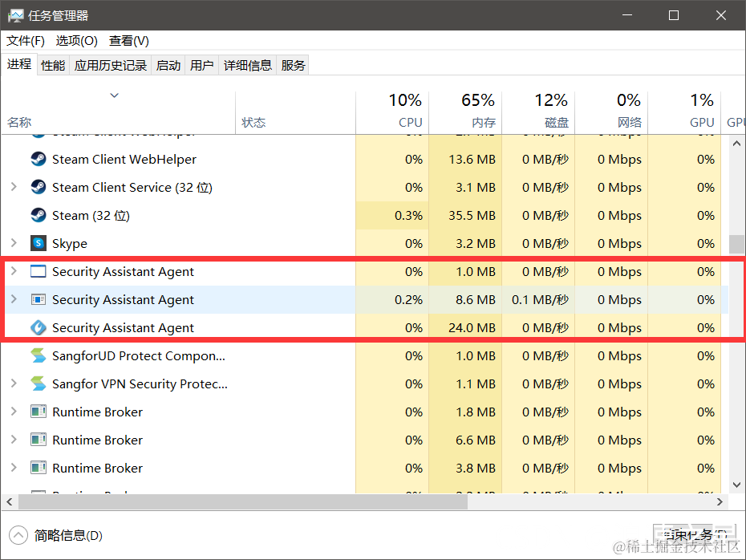Expand the Security Assistant Agent 1.0 MB row
The height and width of the screenshot is (560, 746).
(x=14, y=271)
